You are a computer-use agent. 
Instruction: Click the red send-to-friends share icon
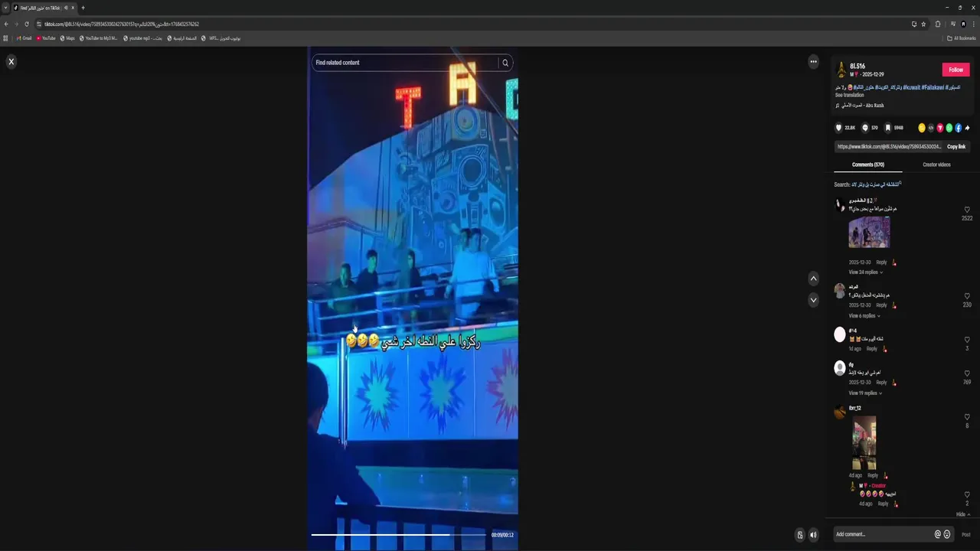pos(940,128)
